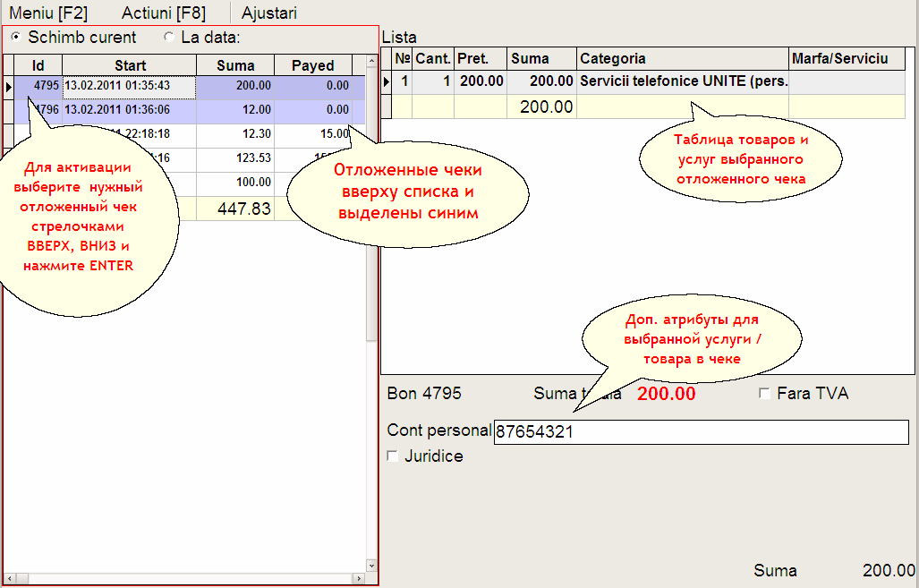Viewport: 919px width, 588px height.
Task: Click the Bon 4795 label
Action: tap(424, 394)
